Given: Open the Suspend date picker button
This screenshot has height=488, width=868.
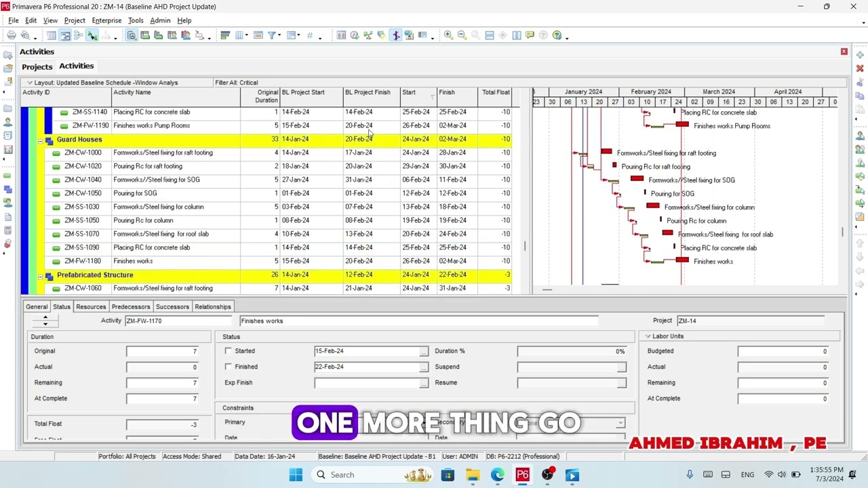Looking at the screenshot, I should pyautogui.click(x=622, y=367).
